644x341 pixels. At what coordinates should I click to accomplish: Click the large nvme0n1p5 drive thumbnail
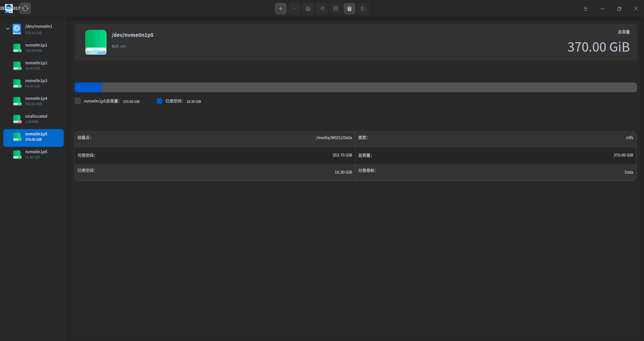(x=96, y=42)
